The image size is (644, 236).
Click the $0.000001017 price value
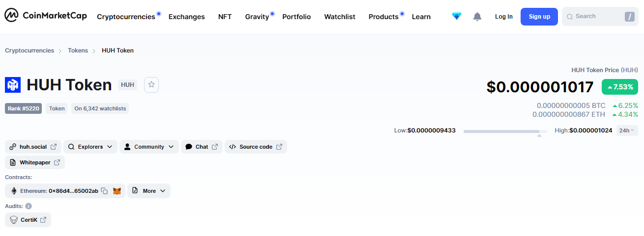(540, 87)
